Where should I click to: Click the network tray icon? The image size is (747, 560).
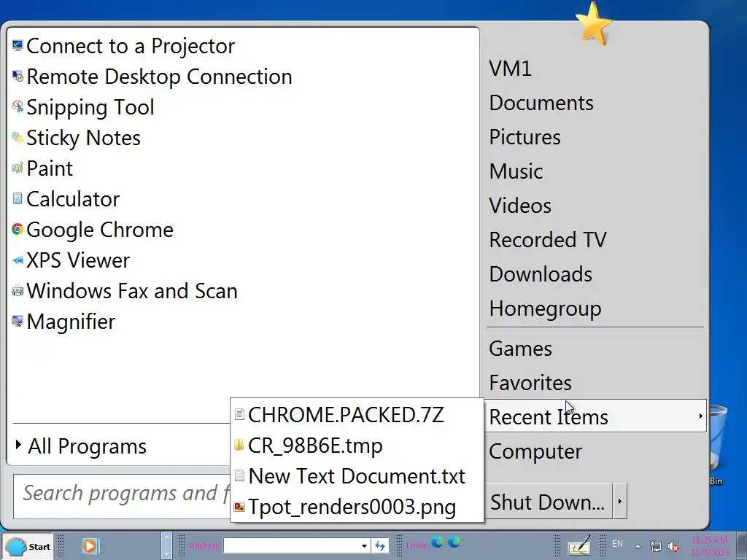(x=656, y=547)
